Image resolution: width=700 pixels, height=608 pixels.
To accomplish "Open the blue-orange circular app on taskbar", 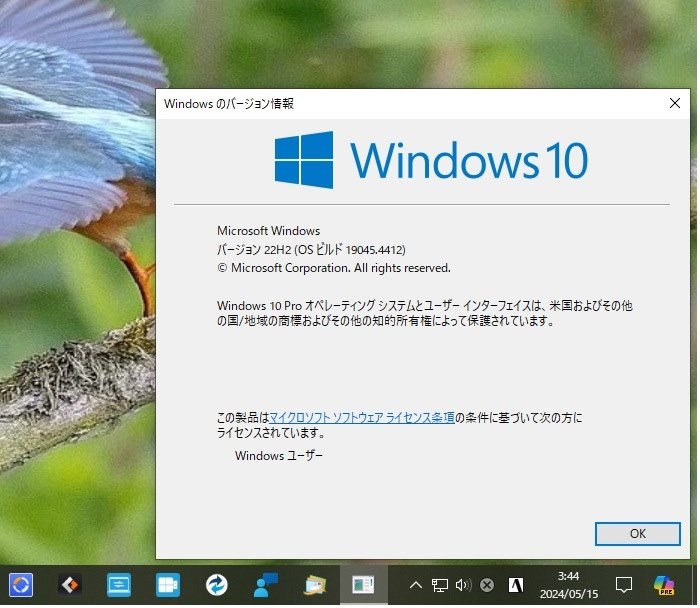I will pos(21,585).
